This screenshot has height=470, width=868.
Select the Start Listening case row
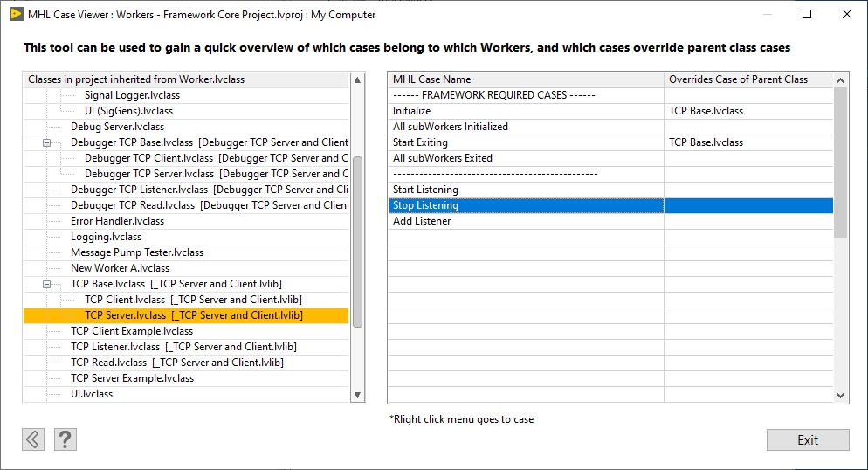(x=425, y=190)
